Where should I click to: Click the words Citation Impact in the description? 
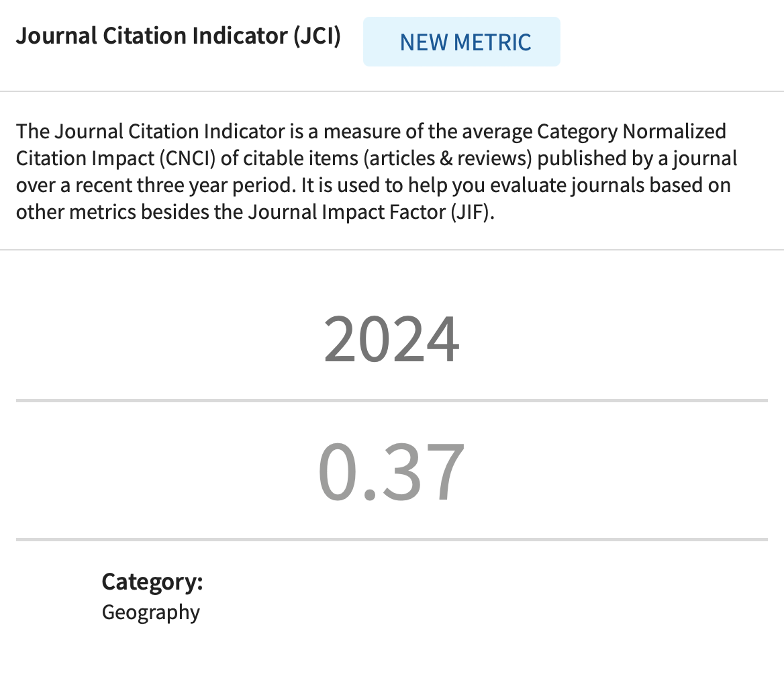(x=85, y=158)
